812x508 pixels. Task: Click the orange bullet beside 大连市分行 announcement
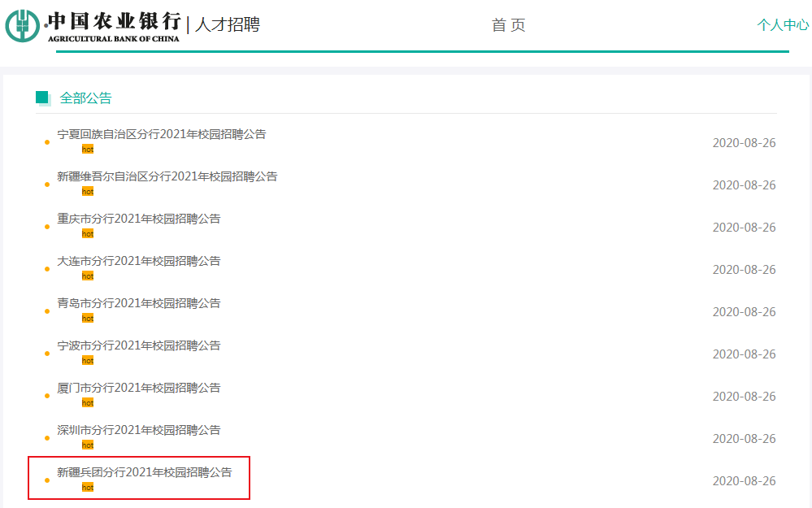(47, 269)
